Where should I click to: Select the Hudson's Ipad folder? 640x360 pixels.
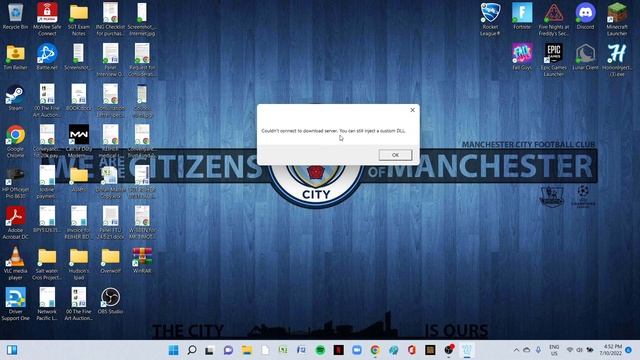tap(79, 263)
